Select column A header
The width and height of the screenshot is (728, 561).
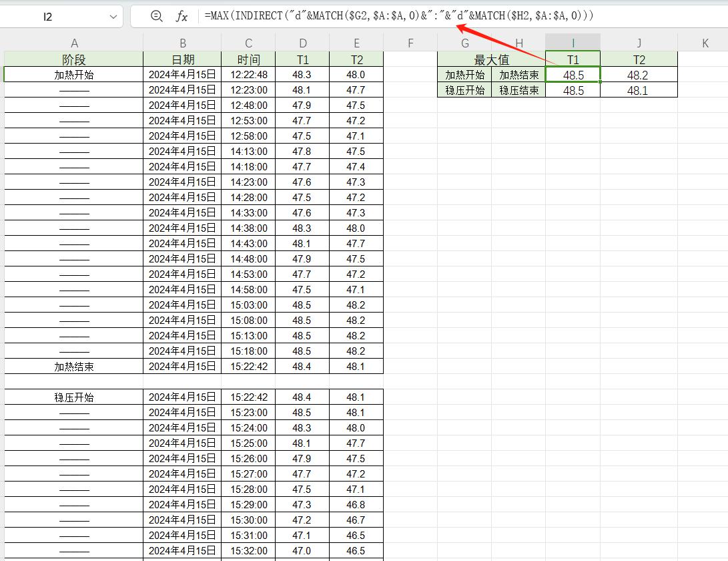pos(74,43)
